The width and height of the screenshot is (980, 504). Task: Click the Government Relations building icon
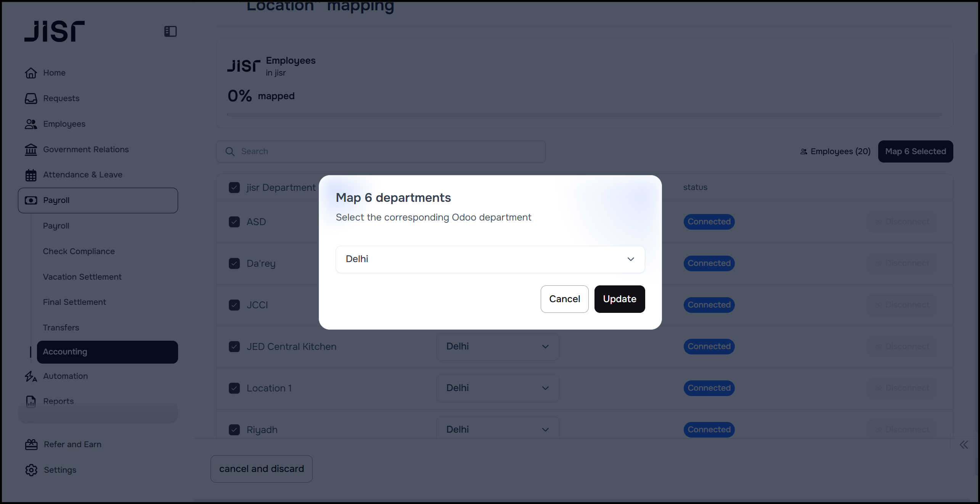(x=31, y=150)
